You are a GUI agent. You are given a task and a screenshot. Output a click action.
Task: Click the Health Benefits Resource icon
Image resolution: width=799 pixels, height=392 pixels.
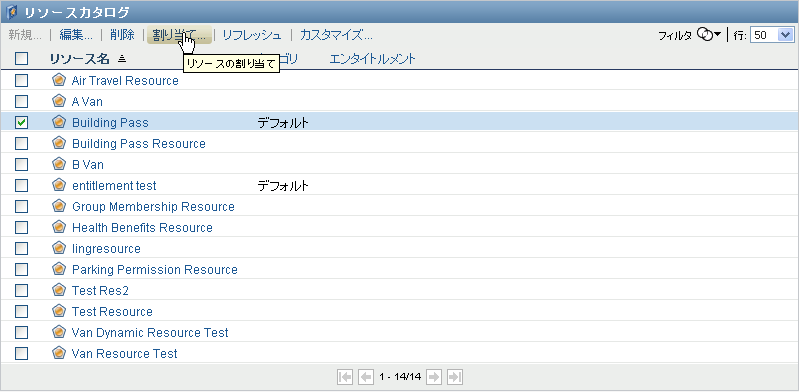(59, 227)
